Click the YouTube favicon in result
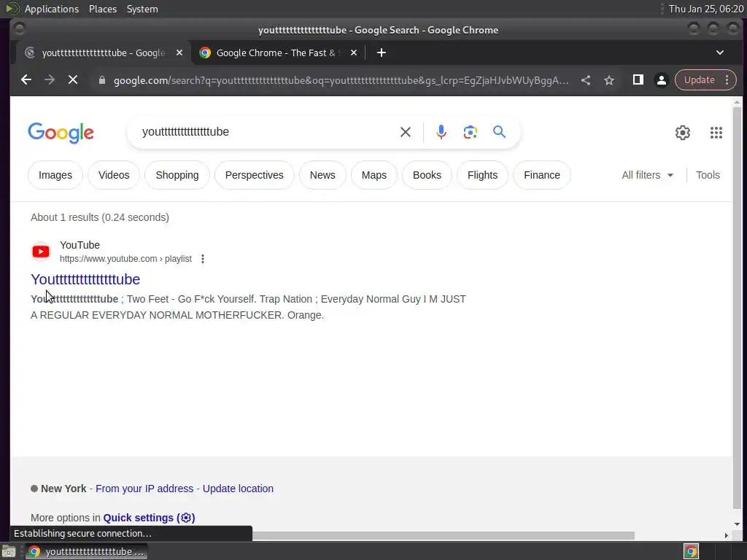Image resolution: width=747 pixels, height=560 pixels. point(41,252)
